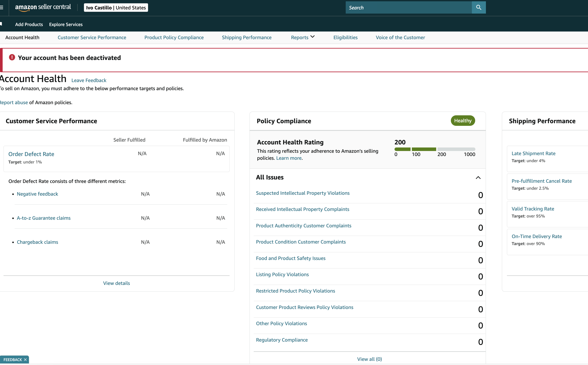Open Chargeback claims link
Viewport: 588px width, 365px height.
[37, 242]
